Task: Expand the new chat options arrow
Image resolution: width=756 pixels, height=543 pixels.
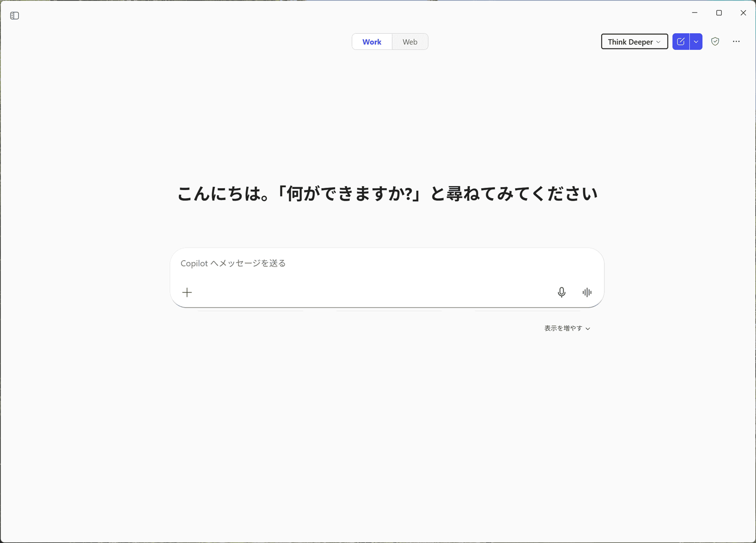Action: coord(696,41)
